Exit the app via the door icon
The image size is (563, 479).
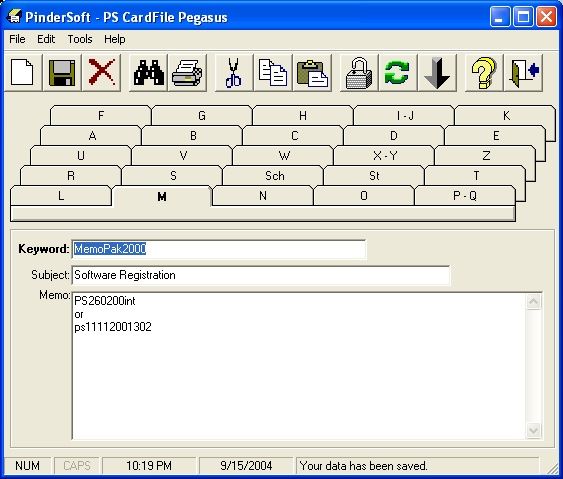click(x=523, y=73)
